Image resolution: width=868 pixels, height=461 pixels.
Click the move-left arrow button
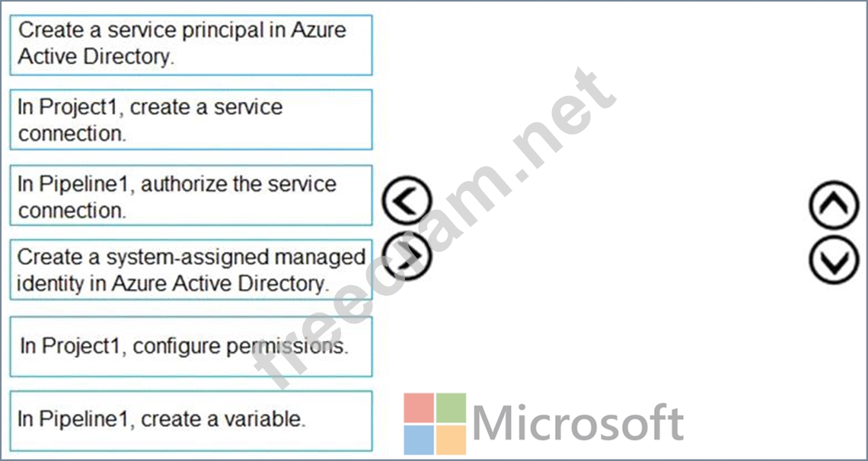(x=407, y=202)
